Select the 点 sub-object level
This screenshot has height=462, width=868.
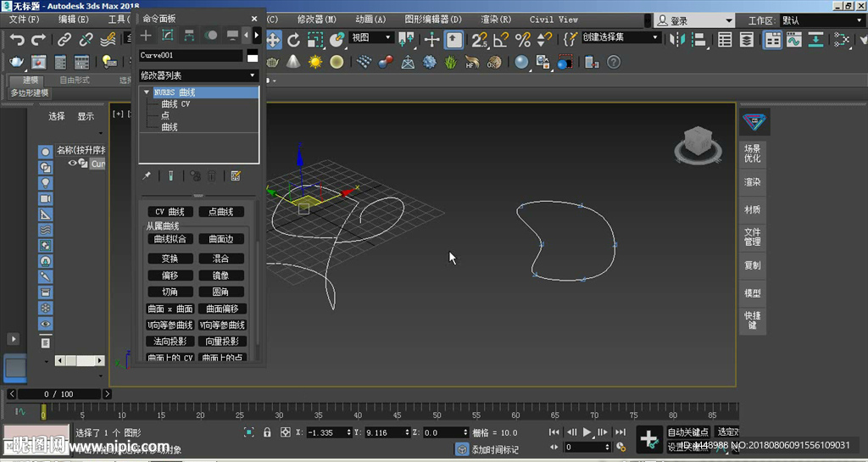pos(165,115)
